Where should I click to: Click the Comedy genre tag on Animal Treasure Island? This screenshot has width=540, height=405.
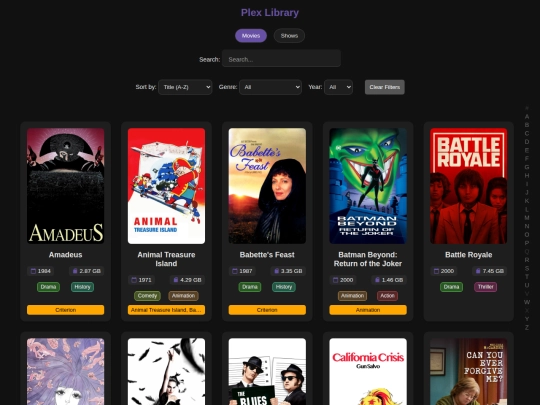coord(147,296)
